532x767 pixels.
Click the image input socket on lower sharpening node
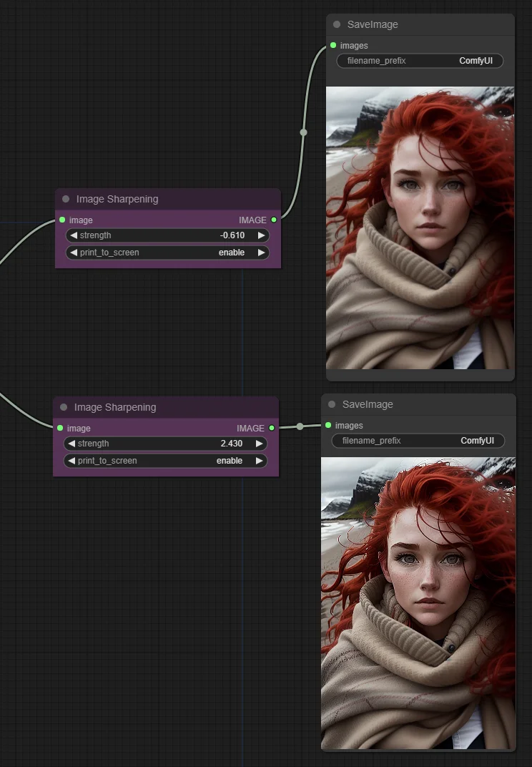coord(60,428)
